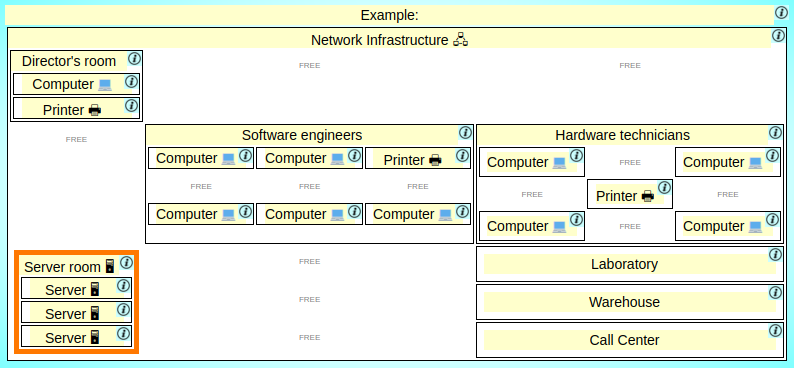
Task: Select the Printer in Director's room
Action: [75, 108]
